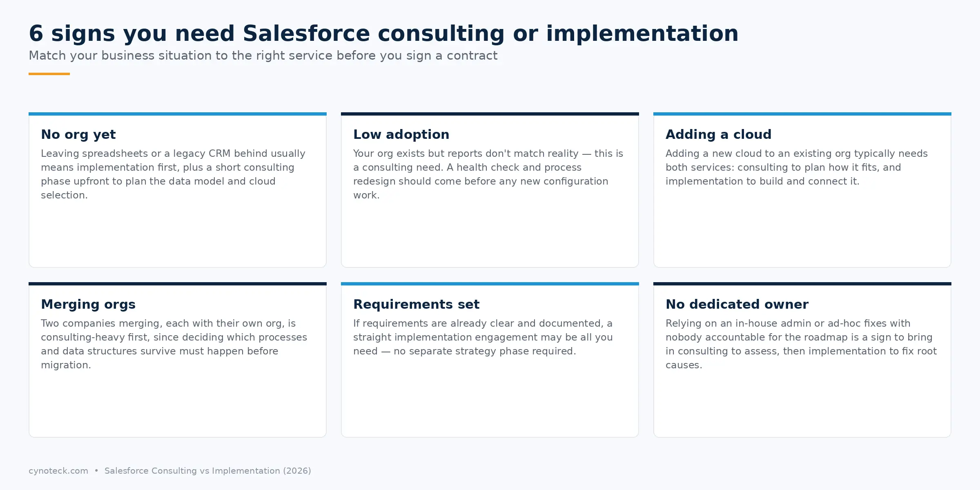Viewport: 980px width, 490px height.
Task: Open the cynoteck.com footer link
Action: pyautogui.click(x=58, y=471)
